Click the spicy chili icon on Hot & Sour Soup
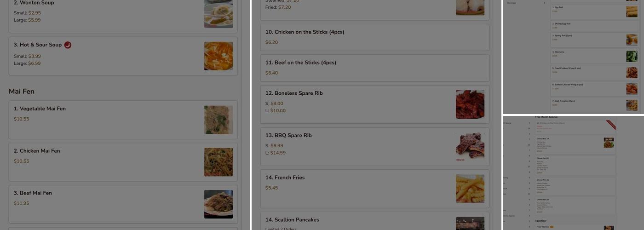This screenshot has height=230, width=644. (x=68, y=45)
